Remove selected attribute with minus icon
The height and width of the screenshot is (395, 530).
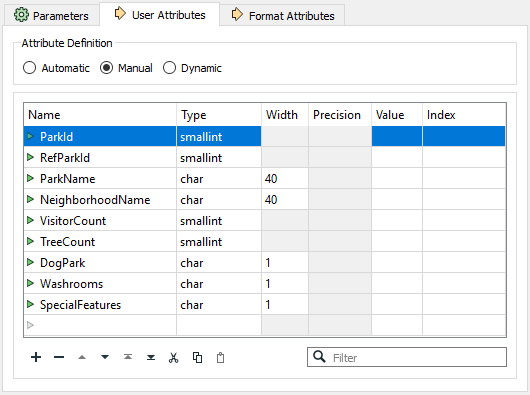(x=59, y=357)
